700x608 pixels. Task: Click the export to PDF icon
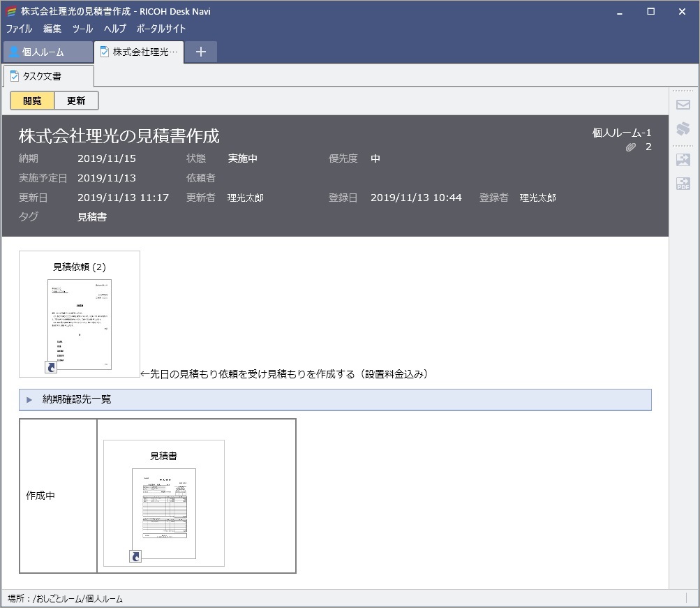pos(683,184)
